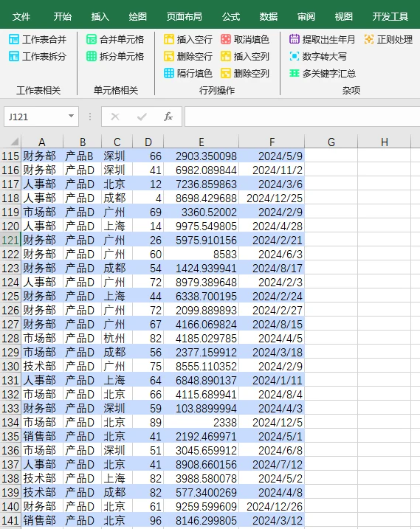Click the 工作表合并 icon
This screenshot has width=420, height=529.
point(14,40)
